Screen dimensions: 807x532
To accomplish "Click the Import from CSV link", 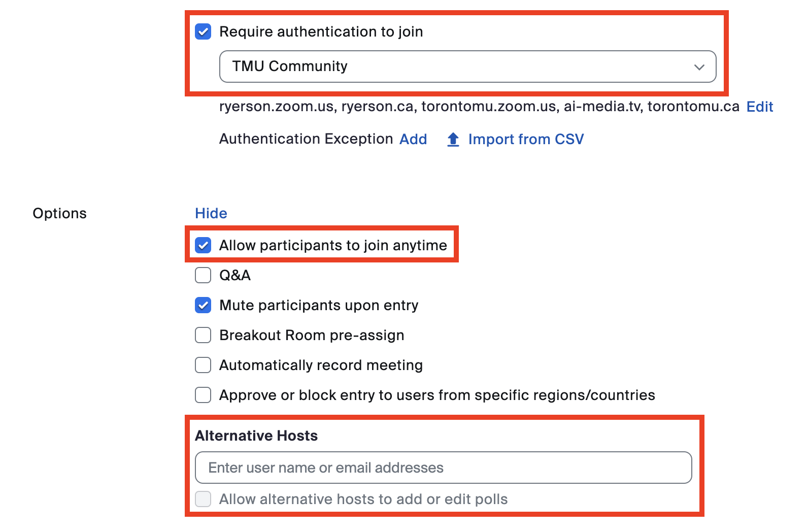I will pos(526,139).
